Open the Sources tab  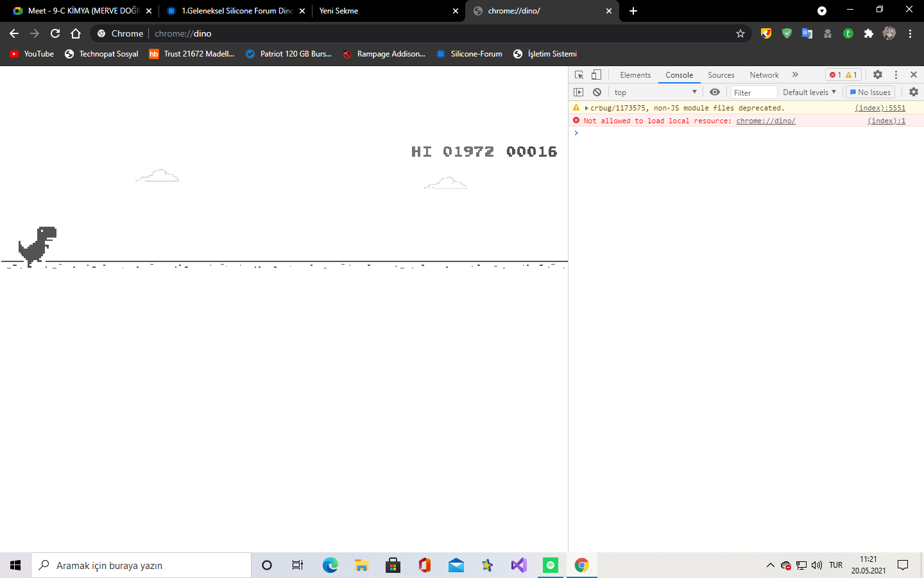[x=721, y=75]
